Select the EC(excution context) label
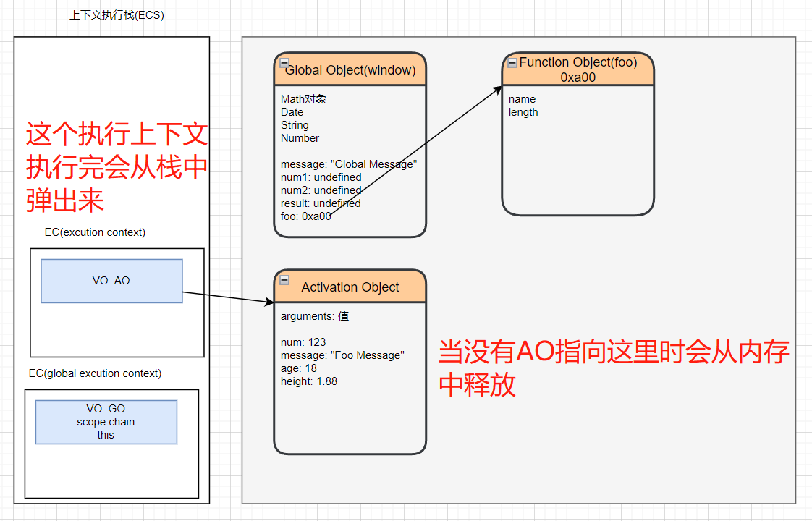Screen dimensions: 812x521 pyautogui.click(x=95, y=232)
